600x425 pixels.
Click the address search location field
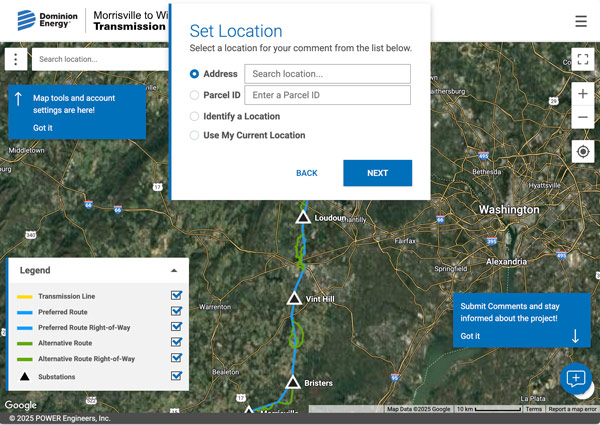pos(327,74)
